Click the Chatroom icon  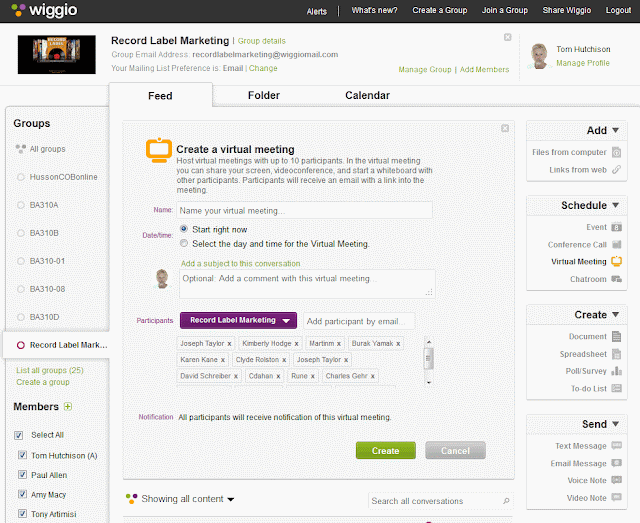(x=616, y=279)
